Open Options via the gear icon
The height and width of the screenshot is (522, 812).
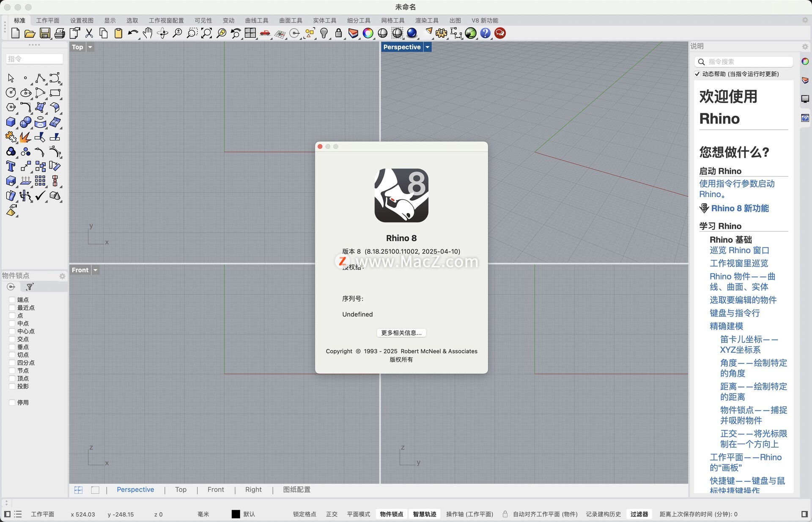click(441, 33)
